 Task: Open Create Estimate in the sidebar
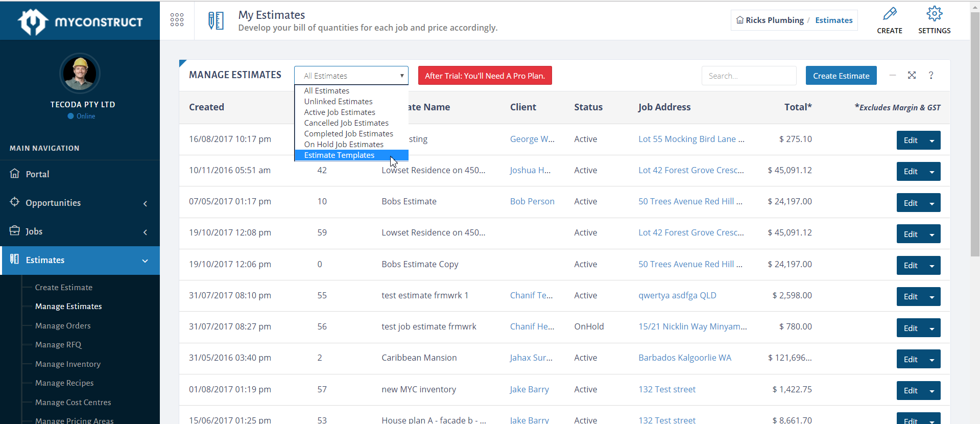[64, 287]
